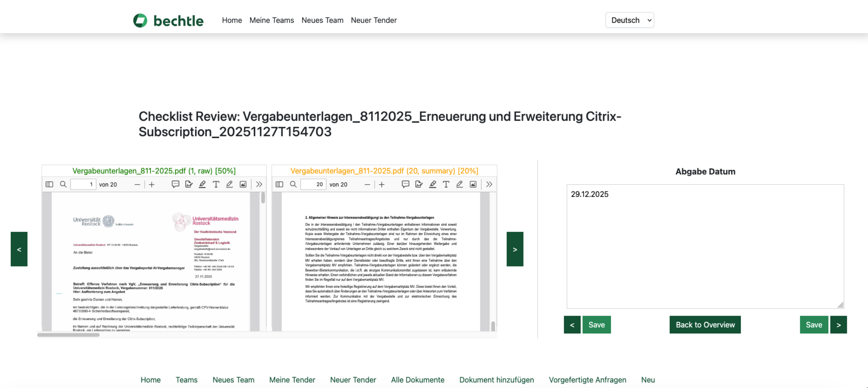Select the draw pen tool in the left PDF viewer
This screenshot has height=388, width=868.
(x=229, y=184)
